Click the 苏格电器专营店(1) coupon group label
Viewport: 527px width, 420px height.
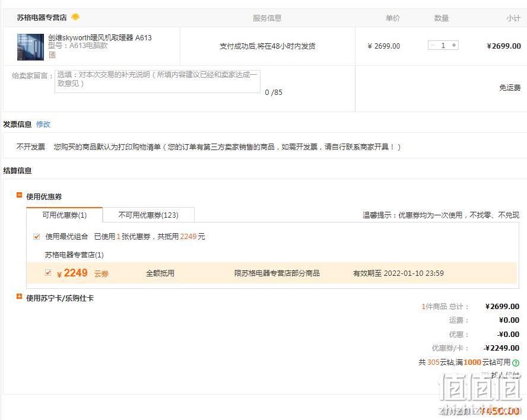click(x=74, y=255)
